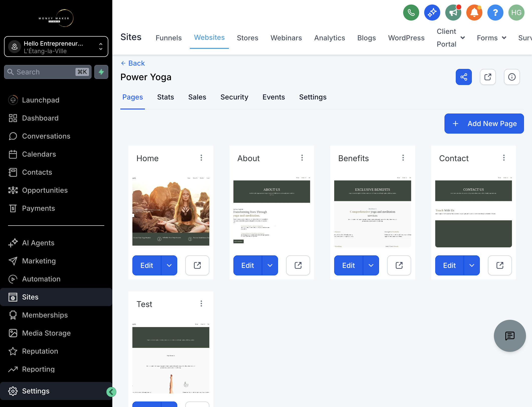This screenshot has height=407, width=532.
Task: Open the three-dot menu on About card
Action: 302,158
